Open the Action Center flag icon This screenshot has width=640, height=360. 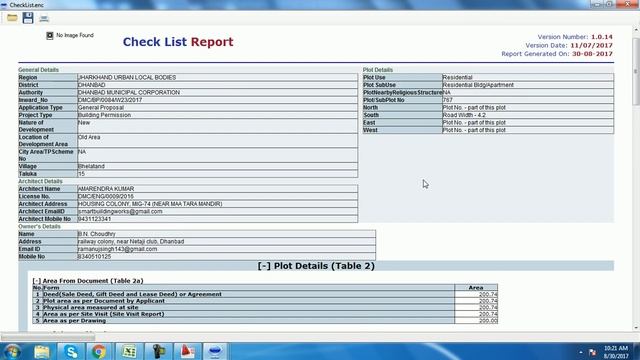click(x=593, y=352)
